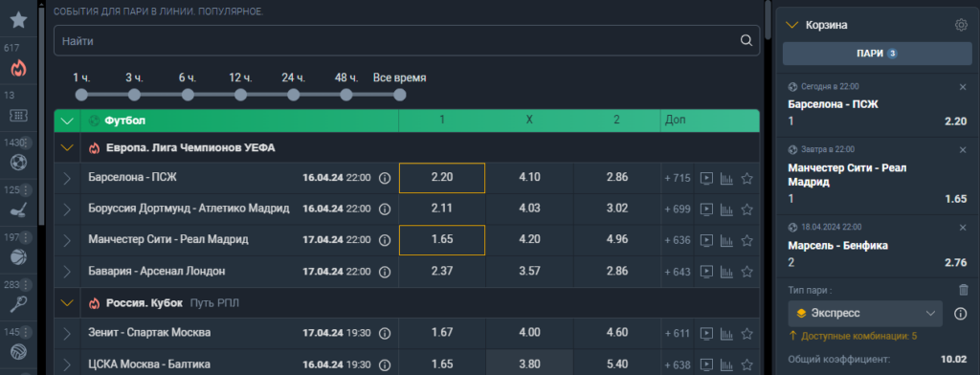Select draw odds 4.10 for Барселона - ПСЖ
This screenshot has height=375, width=980.
click(x=529, y=178)
